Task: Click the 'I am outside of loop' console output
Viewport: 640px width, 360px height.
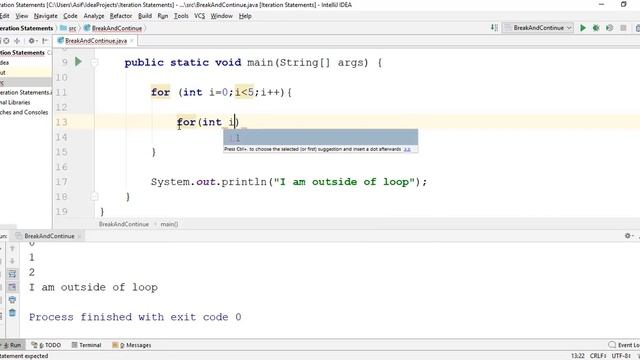Action: click(93, 287)
